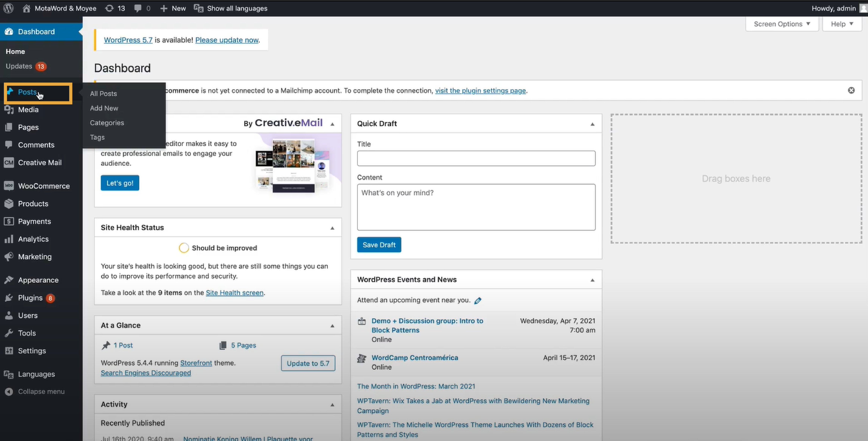Choose Categories from Posts flyout menu
868x441 pixels.
[107, 123]
